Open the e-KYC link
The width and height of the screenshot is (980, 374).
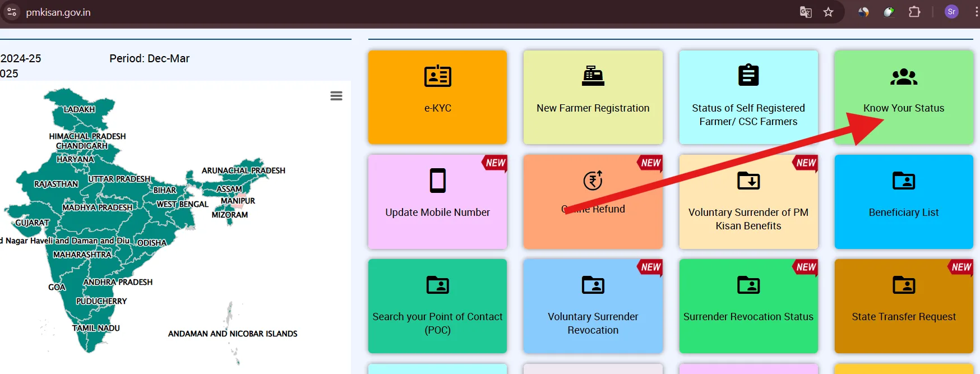click(437, 108)
